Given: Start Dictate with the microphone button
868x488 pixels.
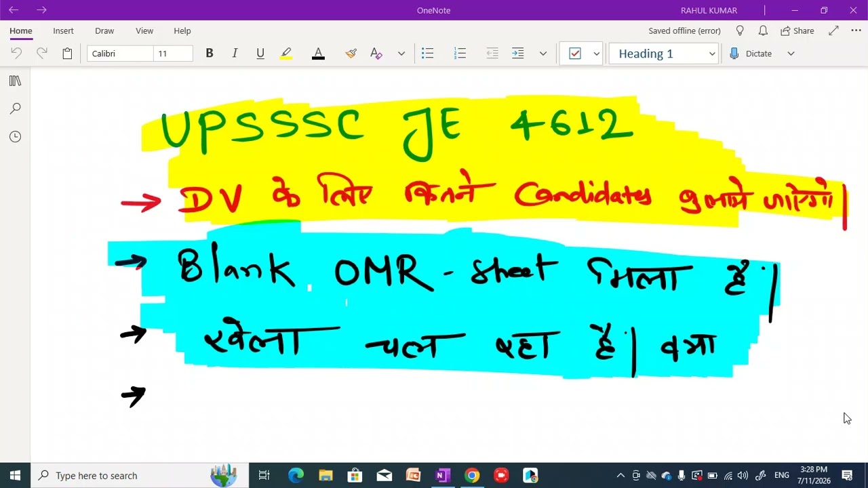Looking at the screenshot, I should (x=751, y=54).
